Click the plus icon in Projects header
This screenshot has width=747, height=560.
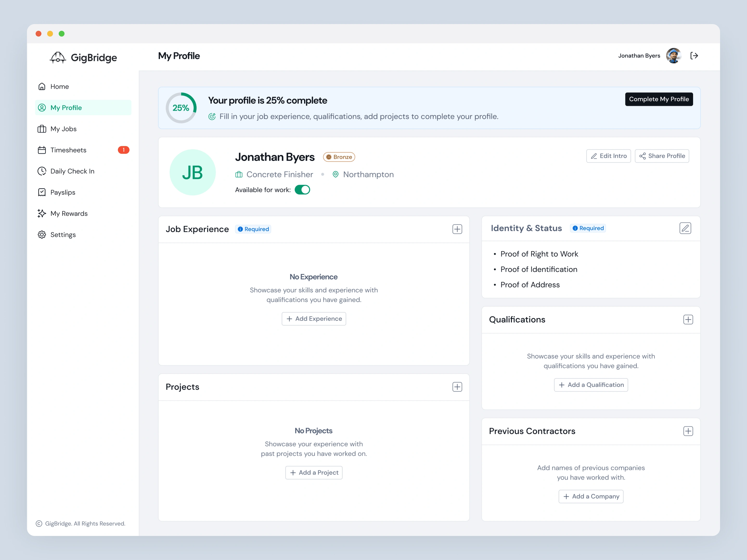pyautogui.click(x=457, y=387)
